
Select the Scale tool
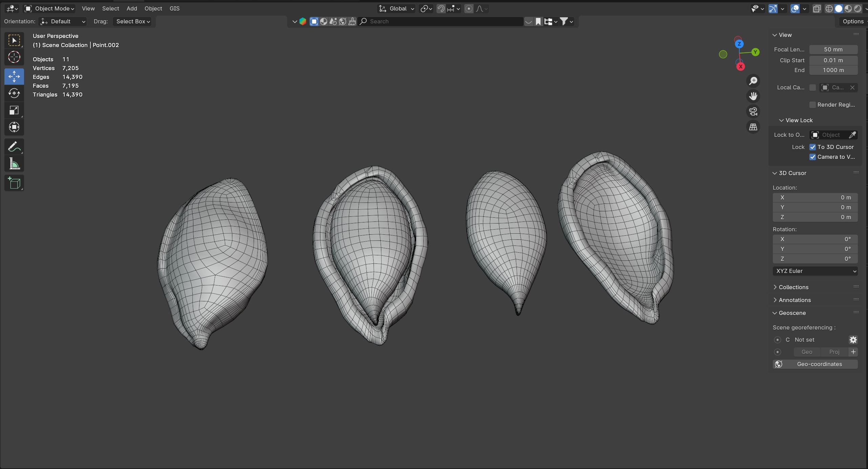pyautogui.click(x=14, y=110)
